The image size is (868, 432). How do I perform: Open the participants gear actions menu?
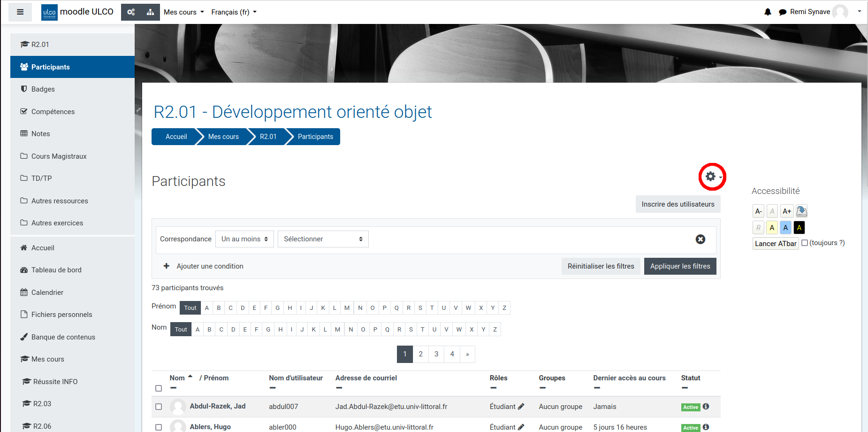(712, 177)
